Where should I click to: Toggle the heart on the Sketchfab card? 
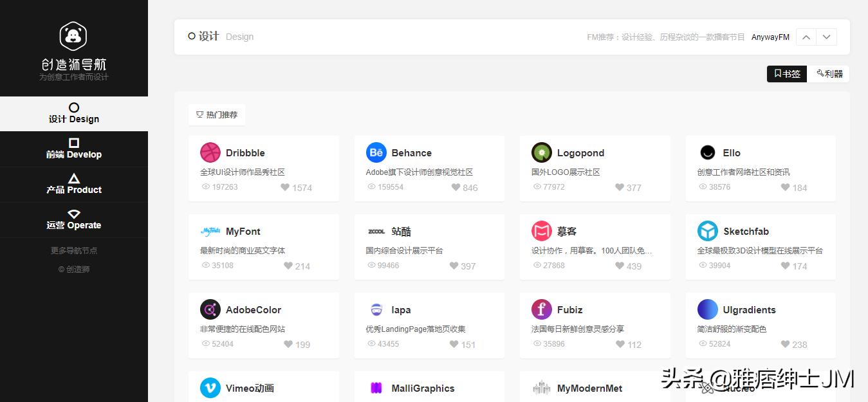tap(784, 266)
